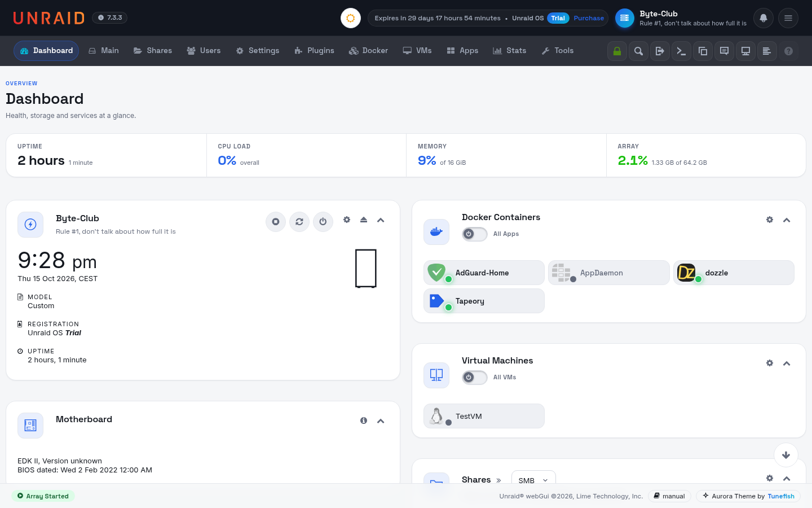Image resolution: width=812 pixels, height=508 pixels.
Task: Open the TestVM virtual machine
Action: (x=484, y=416)
